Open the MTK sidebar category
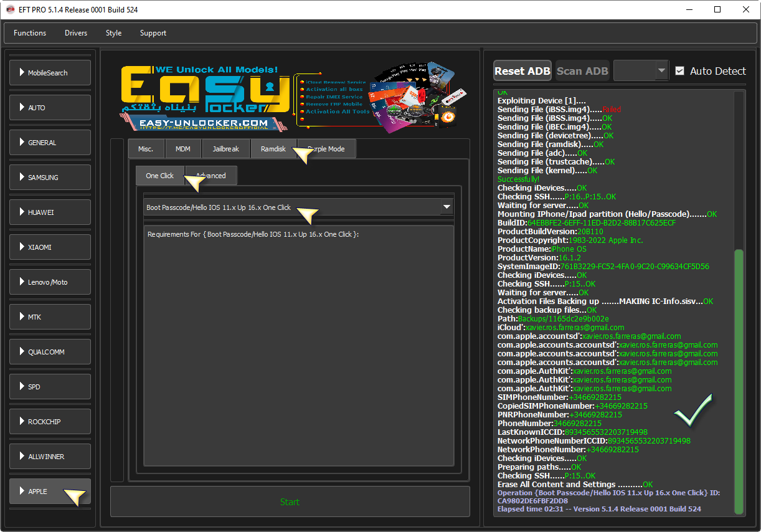 point(50,317)
